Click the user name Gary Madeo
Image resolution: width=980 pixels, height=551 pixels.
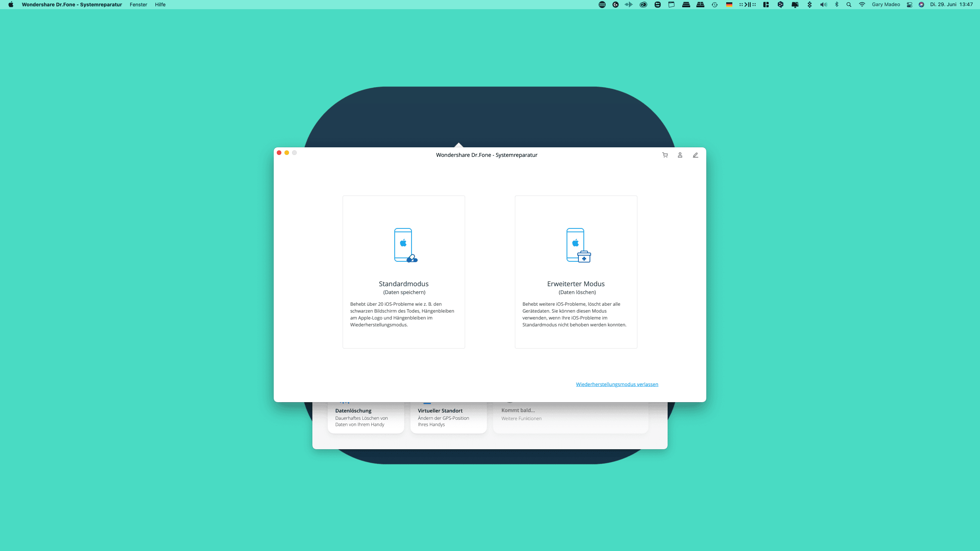point(886,5)
